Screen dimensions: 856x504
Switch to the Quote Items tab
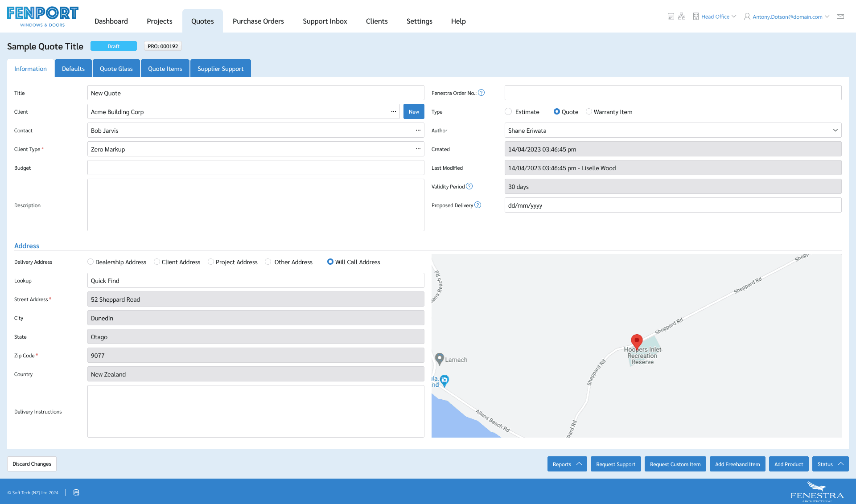click(165, 69)
